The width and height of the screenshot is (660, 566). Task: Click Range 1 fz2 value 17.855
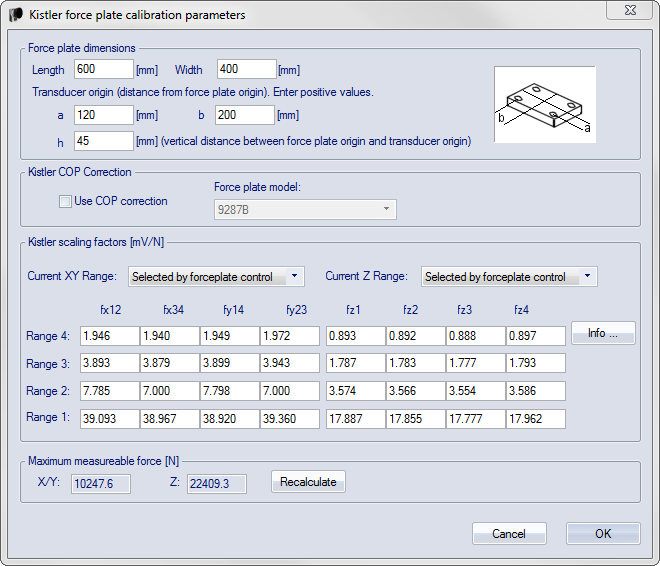[416, 419]
